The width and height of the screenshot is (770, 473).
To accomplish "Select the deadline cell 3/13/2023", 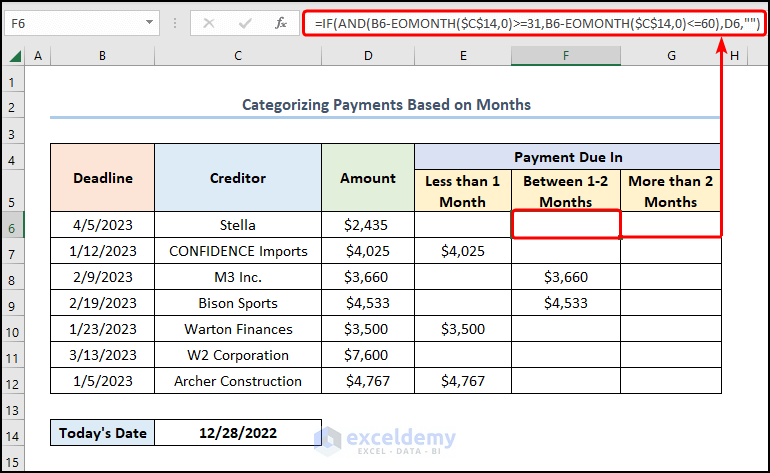I will click(103, 355).
